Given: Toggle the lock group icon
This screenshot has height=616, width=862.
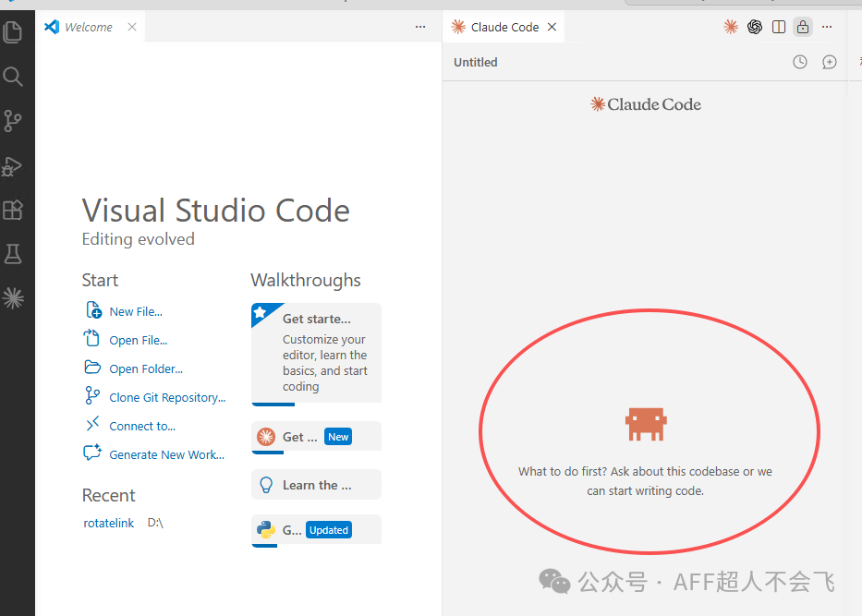Looking at the screenshot, I should [803, 27].
